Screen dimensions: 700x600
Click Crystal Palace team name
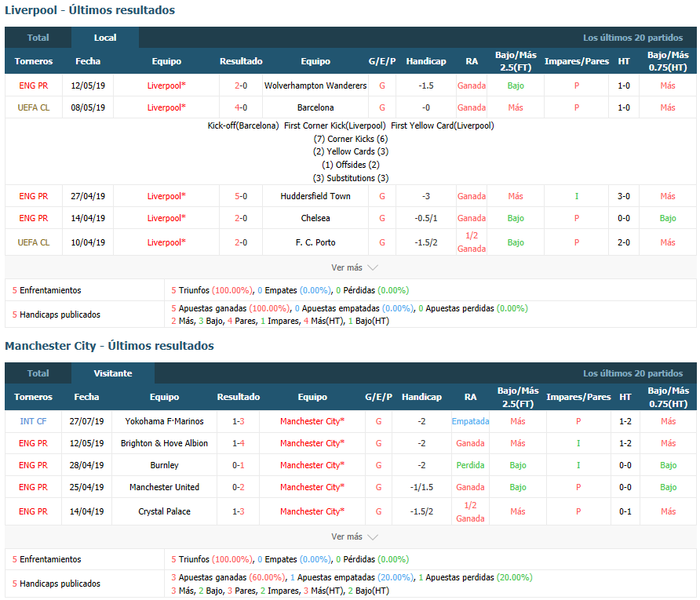tap(164, 511)
